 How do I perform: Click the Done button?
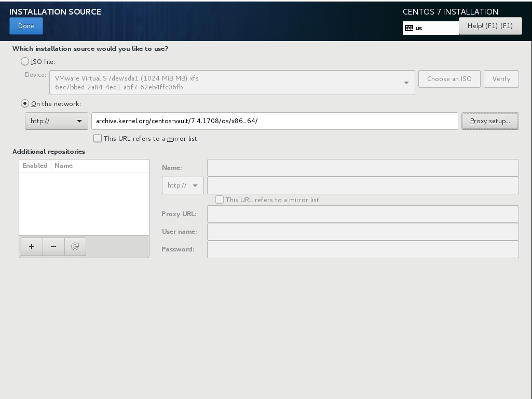26,26
